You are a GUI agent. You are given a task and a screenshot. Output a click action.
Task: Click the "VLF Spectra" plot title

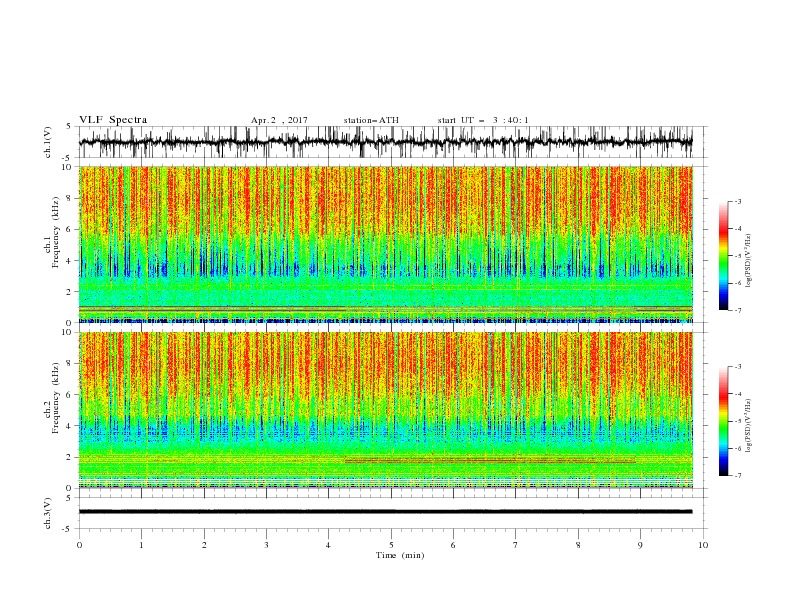113,120
